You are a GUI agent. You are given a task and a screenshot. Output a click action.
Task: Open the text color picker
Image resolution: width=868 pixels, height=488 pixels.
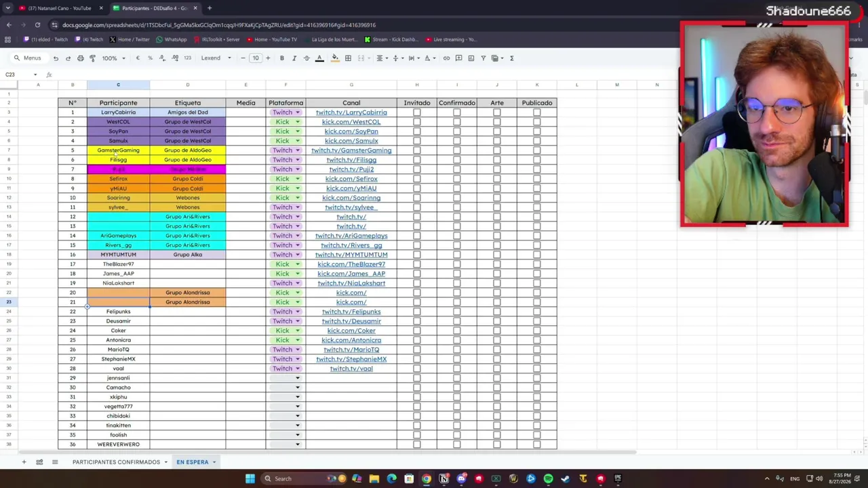tap(319, 58)
